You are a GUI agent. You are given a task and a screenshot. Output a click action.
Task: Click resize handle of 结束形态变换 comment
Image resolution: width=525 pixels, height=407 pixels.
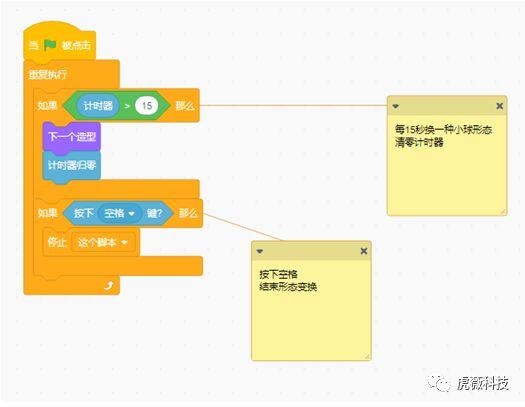pyautogui.click(x=367, y=357)
